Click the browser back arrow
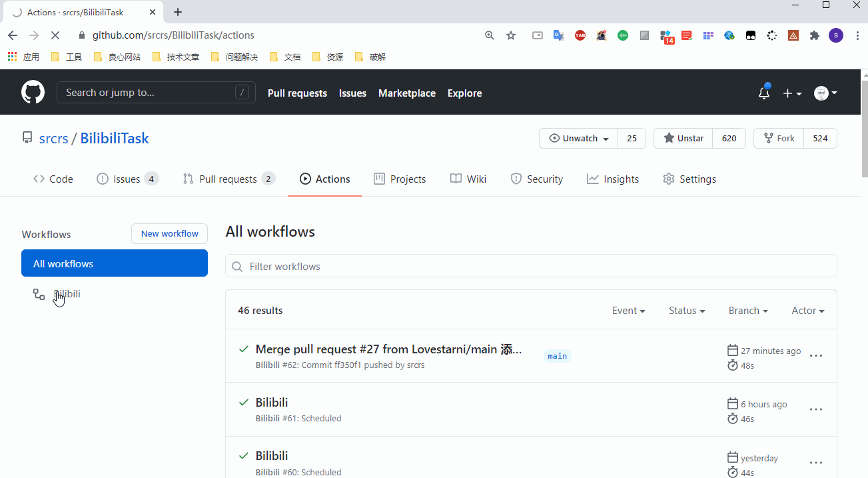The height and width of the screenshot is (478, 868). coord(13,35)
